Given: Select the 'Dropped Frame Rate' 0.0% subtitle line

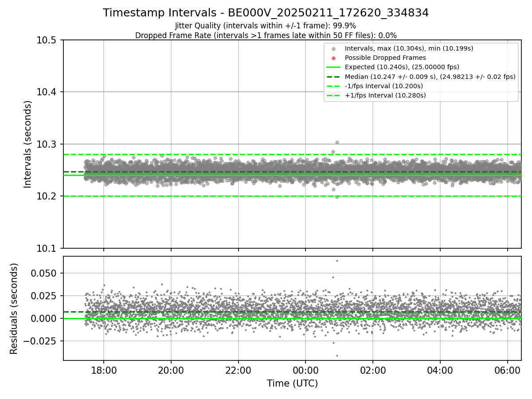Looking at the screenshot, I should click(x=266, y=35).
